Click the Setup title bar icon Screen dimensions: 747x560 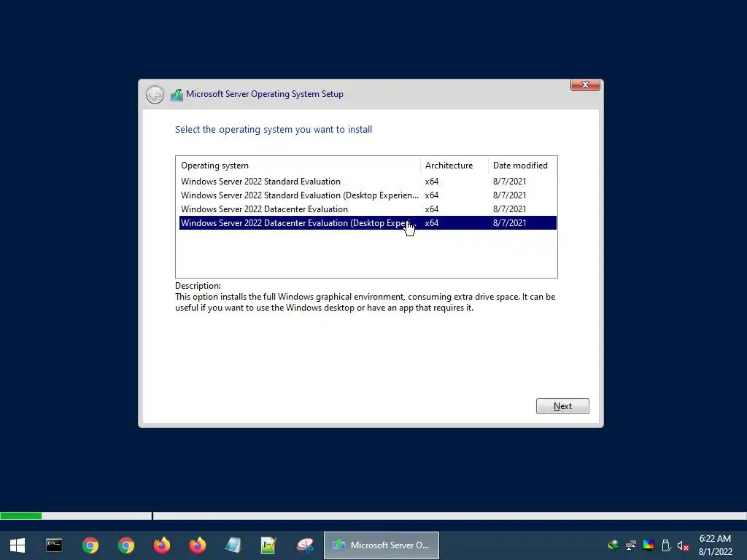pos(177,95)
